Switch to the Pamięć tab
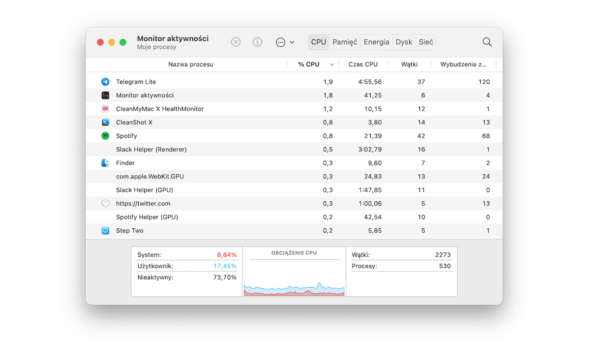Screen dimensions: 598x364 coord(345,42)
